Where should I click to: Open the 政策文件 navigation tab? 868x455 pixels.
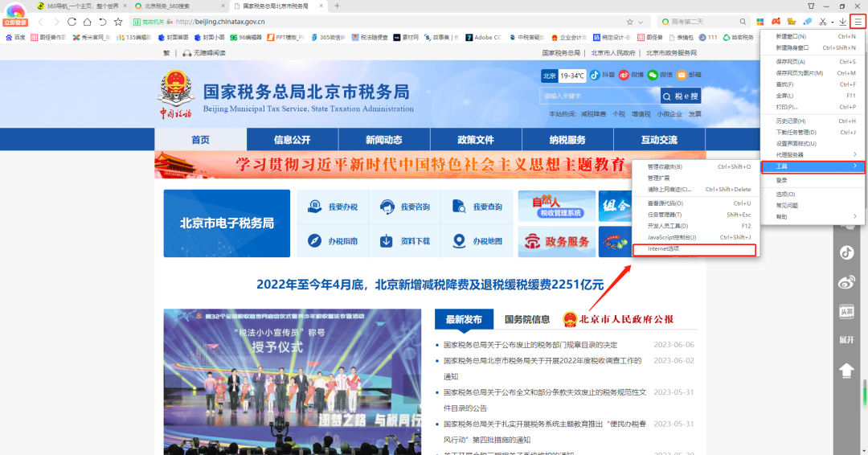click(x=476, y=140)
